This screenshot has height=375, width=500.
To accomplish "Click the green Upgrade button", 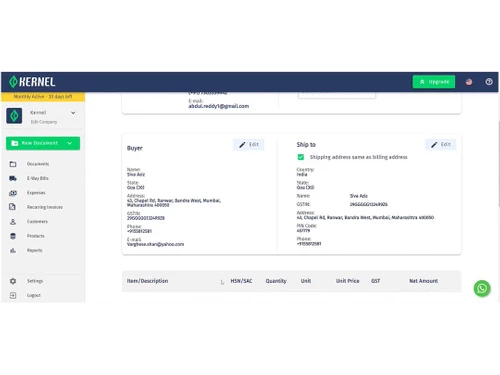I will click(434, 82).
